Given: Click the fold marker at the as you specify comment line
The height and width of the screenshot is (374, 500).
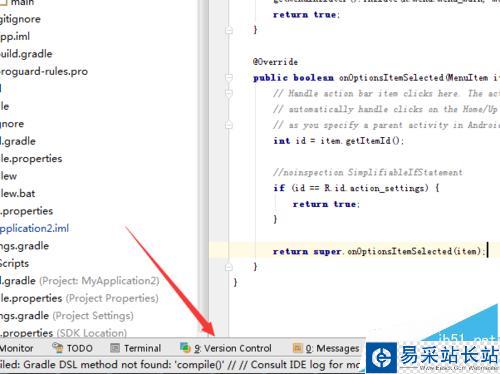Looking at the screenshot, I should point(229,125).
